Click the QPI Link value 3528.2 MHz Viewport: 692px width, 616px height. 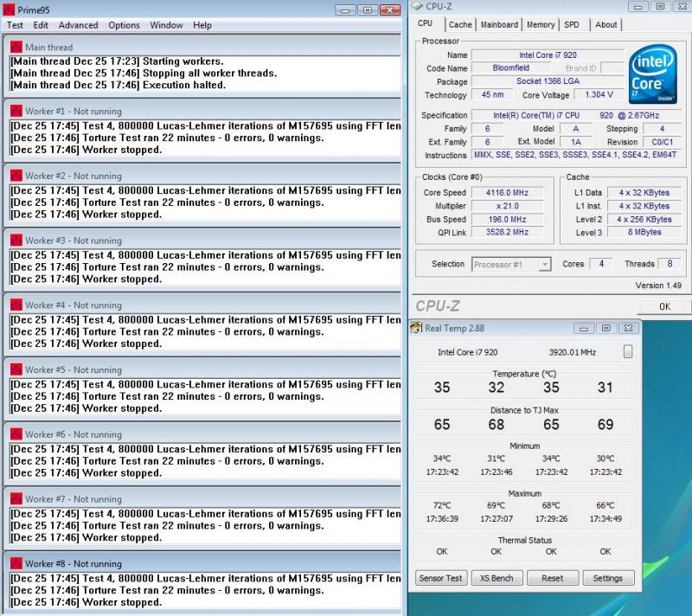tap(507, 232)
